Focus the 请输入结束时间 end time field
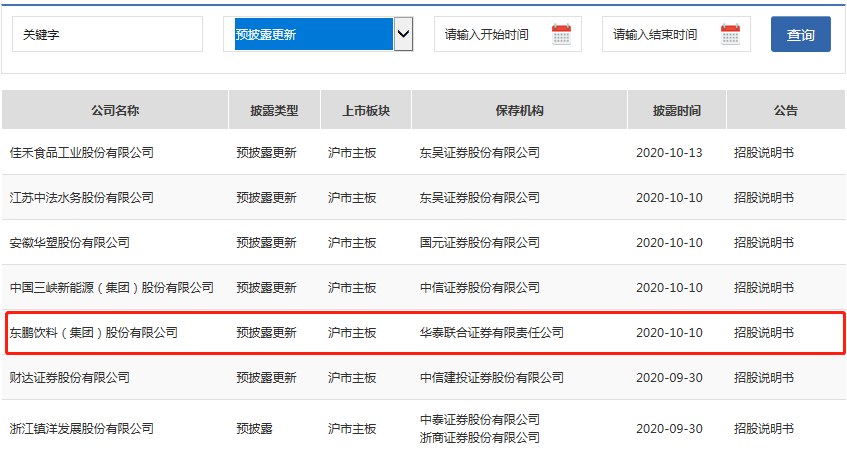 pos(676,34)
